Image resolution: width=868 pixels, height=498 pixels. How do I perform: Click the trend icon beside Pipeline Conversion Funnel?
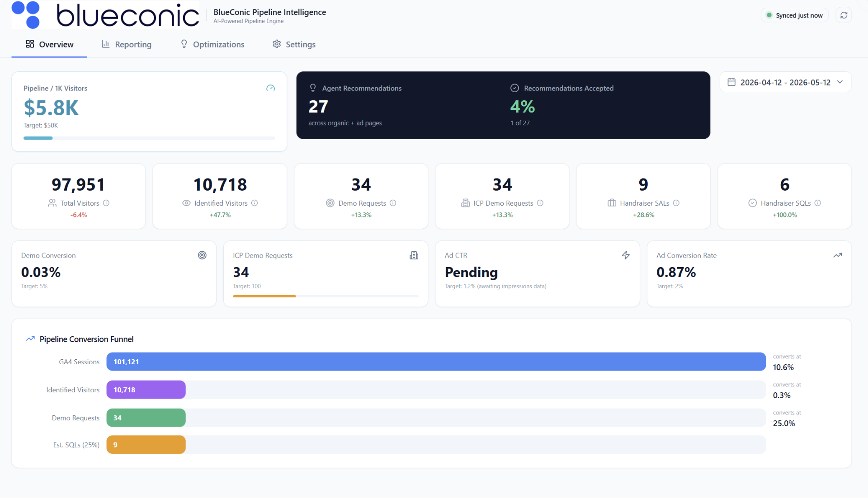[x=30, y=339]
